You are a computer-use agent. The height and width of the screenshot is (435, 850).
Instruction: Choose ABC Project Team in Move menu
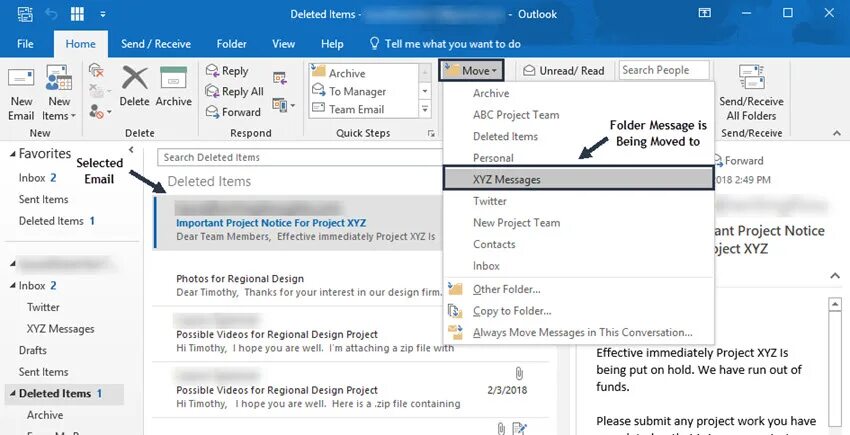click(578, 115)
